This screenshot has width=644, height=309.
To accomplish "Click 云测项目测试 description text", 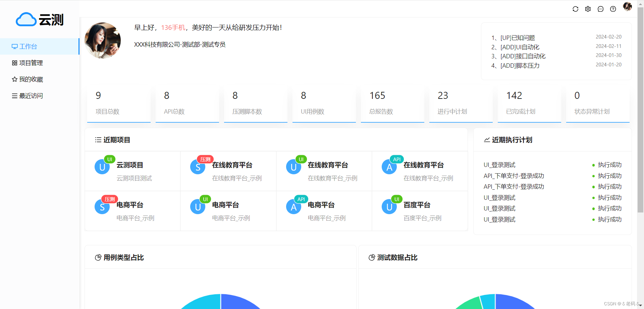I will 134,178.
